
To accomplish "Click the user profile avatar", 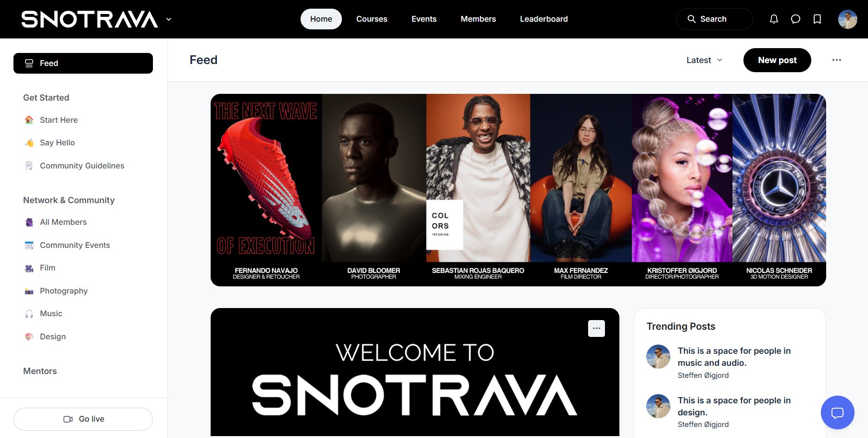I will click(847, 19).
